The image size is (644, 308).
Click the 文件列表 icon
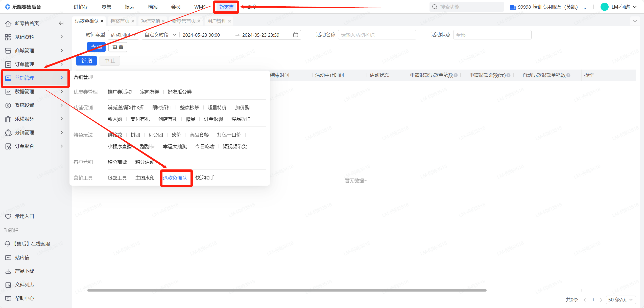coord(8,285)
